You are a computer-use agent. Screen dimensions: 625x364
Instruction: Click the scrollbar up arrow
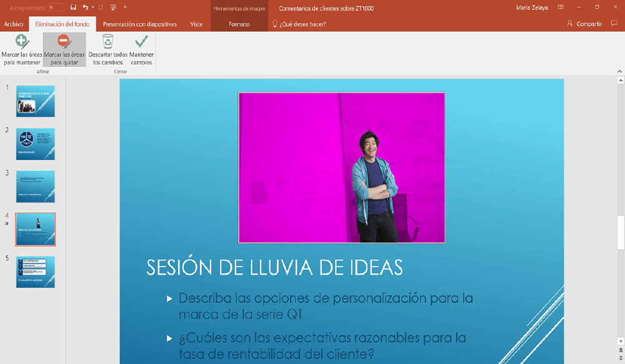click(621, 79)
